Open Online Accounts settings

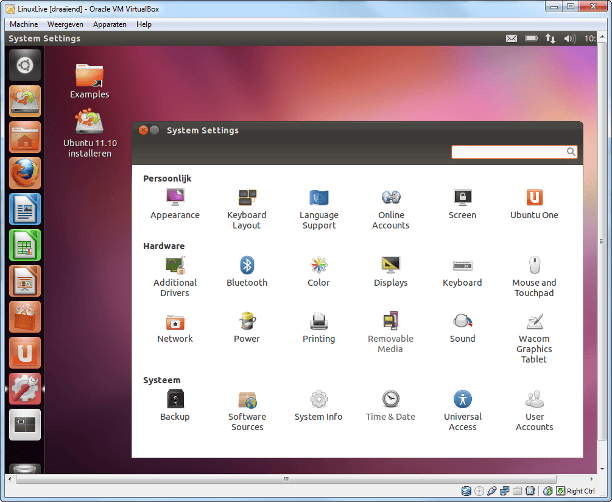(x=391, y=209)
